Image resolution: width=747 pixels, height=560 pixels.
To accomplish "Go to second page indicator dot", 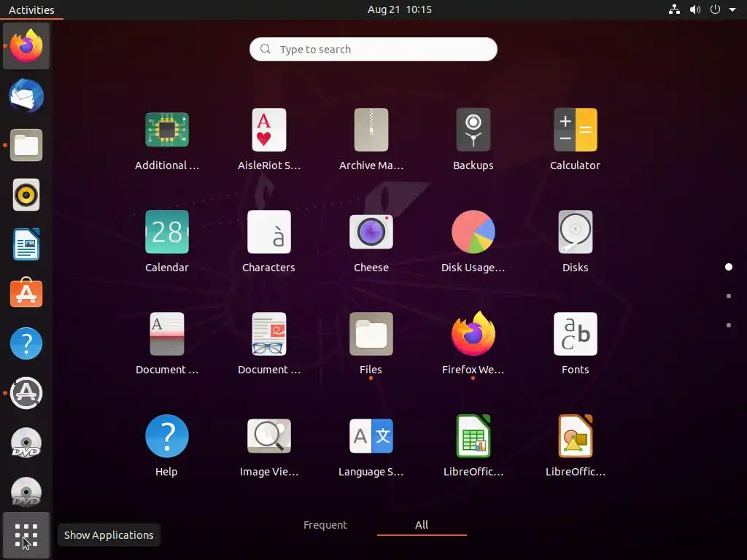I will click(729, 296).
